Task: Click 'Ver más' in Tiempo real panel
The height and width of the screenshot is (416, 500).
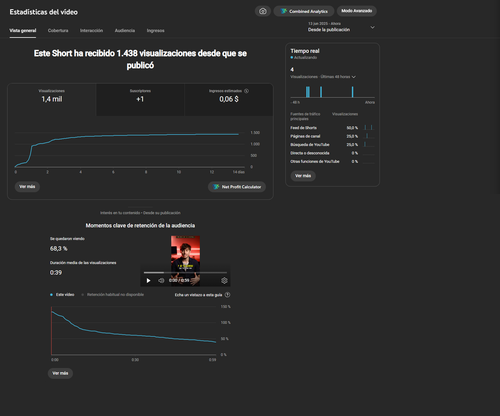Action: pos(303,176)
